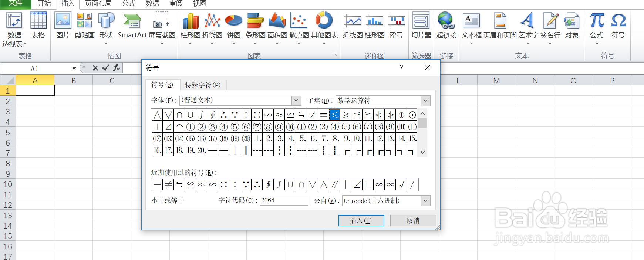Click the 取消 Cancel button
644x260 pixels.
tap(413, 220)
